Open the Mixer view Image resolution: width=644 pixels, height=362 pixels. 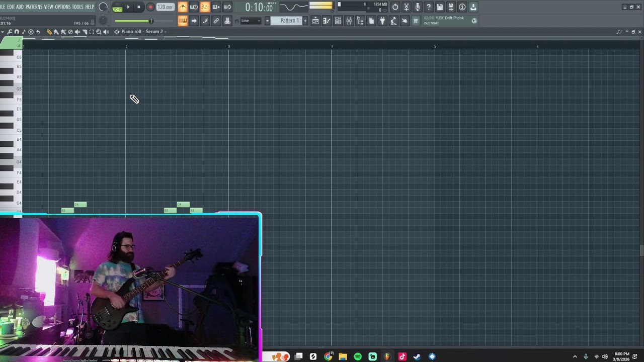point(349,21)
